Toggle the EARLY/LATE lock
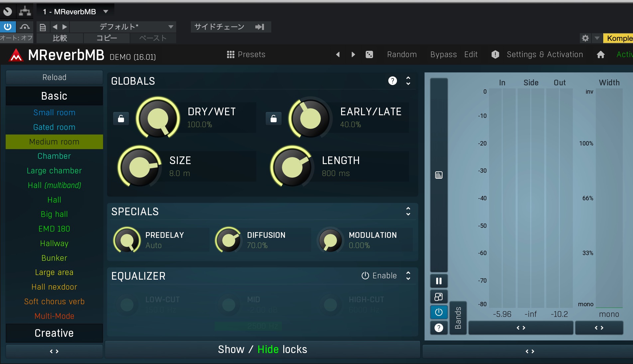This screenshot has height=364, width=633. pyautogui.click(x=273, y=119)
